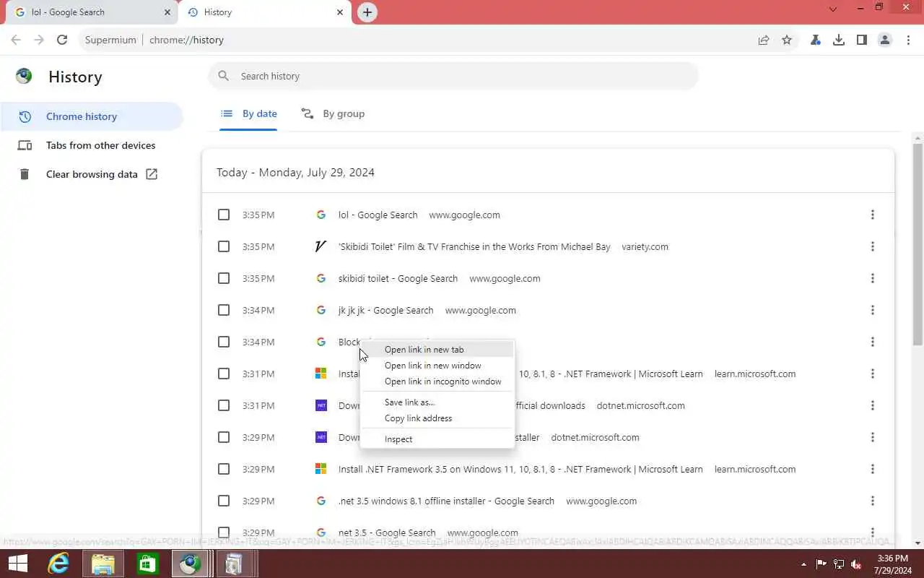Viewport: 924px width, 578px height.
Task: Open actions menu for skibidi toilet search entry
Action: 872,278
